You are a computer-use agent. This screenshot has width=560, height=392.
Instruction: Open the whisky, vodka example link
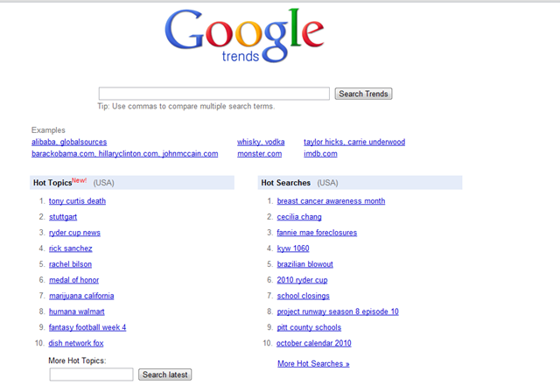click(261, 142)
